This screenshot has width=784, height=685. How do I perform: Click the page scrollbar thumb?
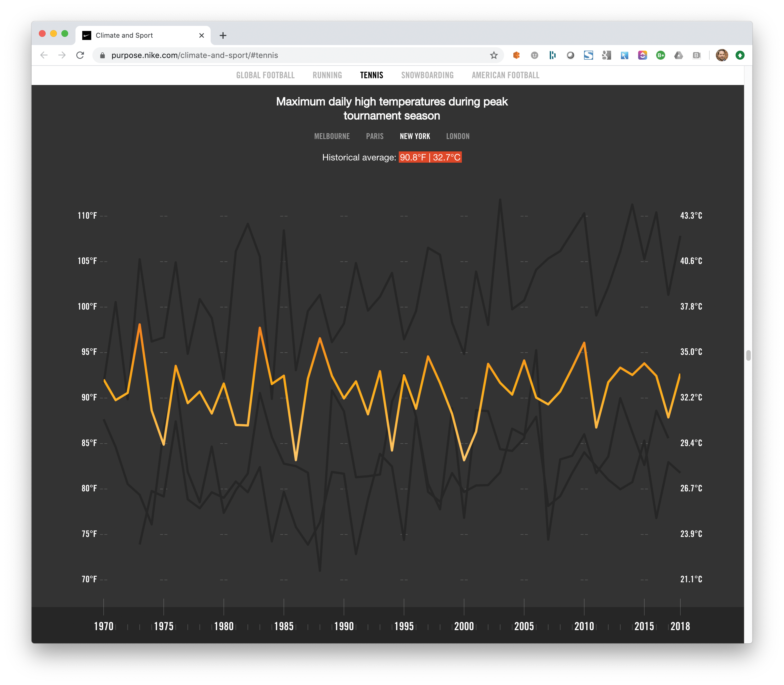pos(748,355)
